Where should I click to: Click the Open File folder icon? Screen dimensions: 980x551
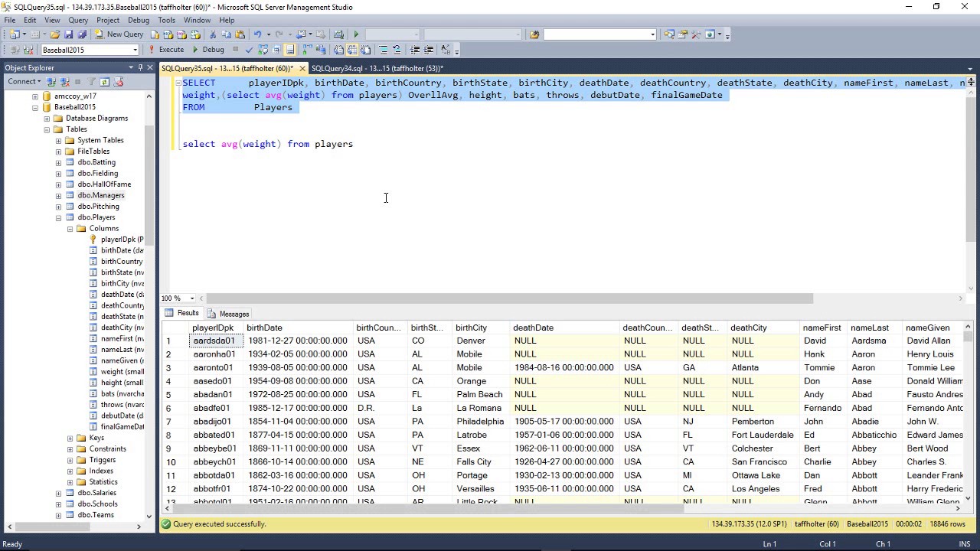point(55,34)
